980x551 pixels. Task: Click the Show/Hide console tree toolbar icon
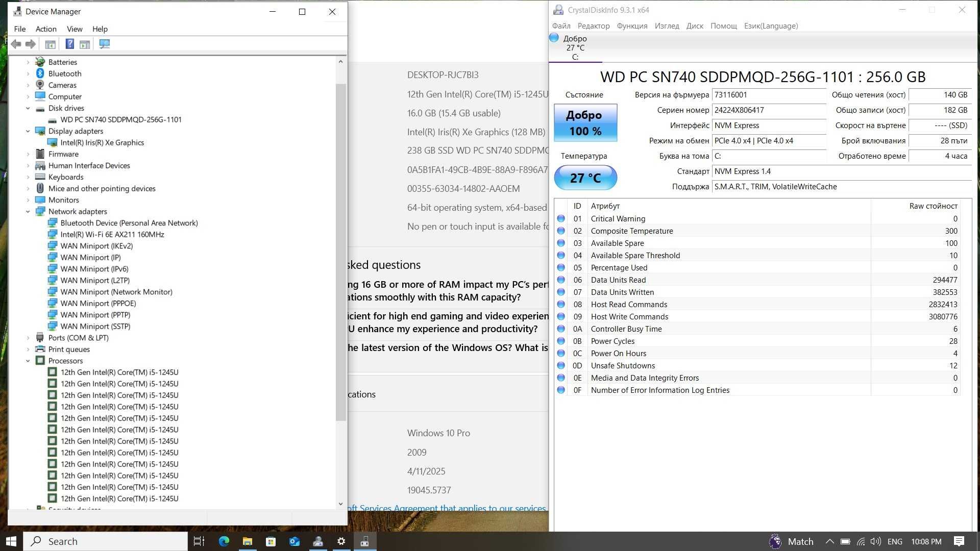point(50,44)
